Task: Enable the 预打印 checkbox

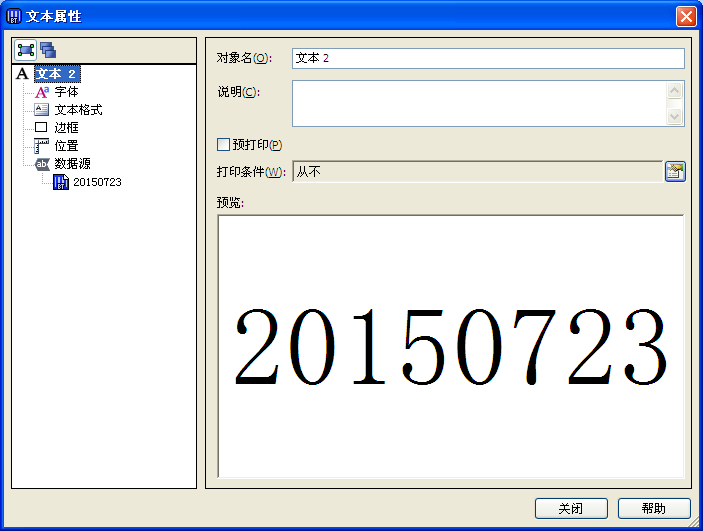Action: (x=223, y=145)
